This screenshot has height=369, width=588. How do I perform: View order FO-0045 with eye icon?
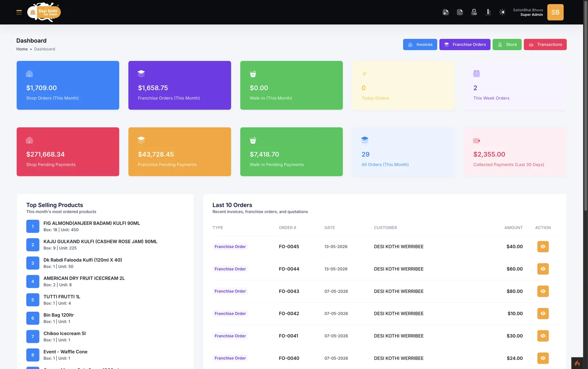(x=543, y=247)
